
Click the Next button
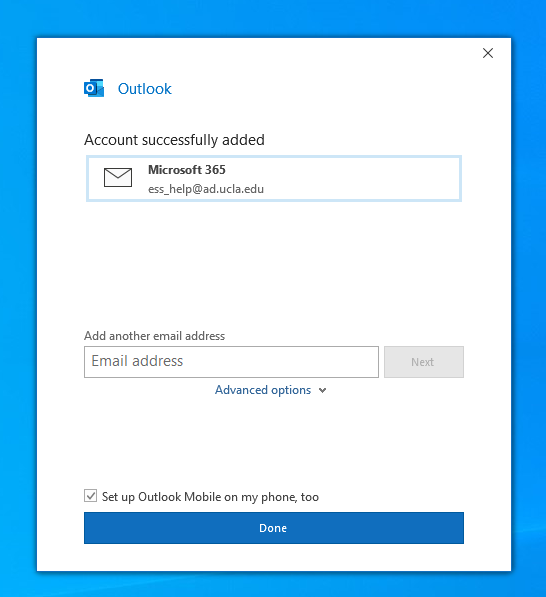point(424,362)
